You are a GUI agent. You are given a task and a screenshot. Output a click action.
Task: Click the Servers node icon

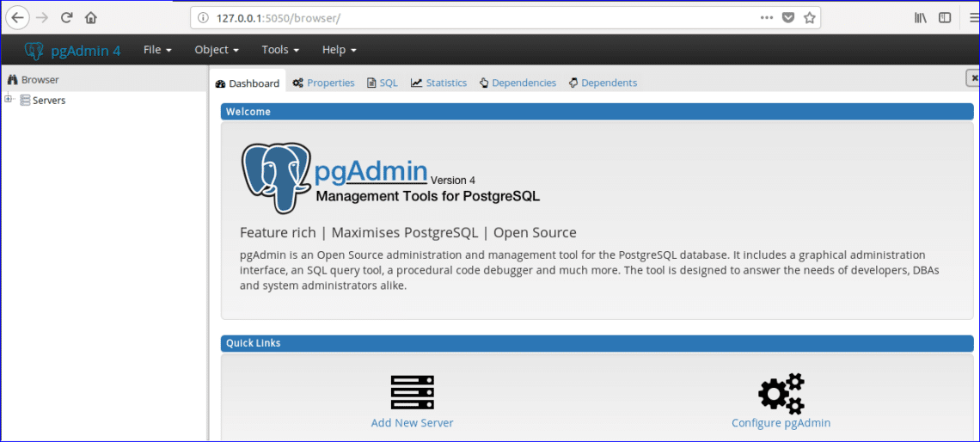tap(25, 100)
